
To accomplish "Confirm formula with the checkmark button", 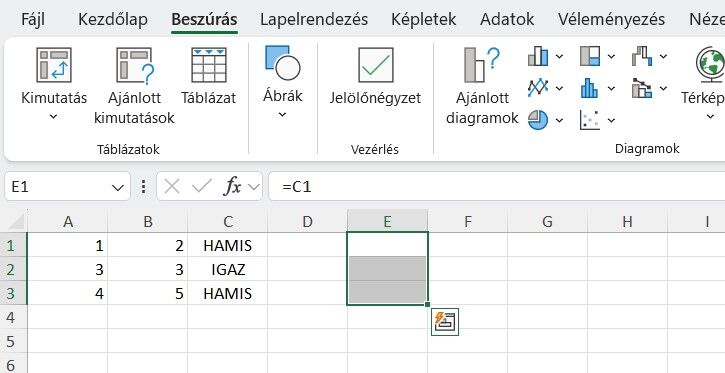I will tap(202, 187).
